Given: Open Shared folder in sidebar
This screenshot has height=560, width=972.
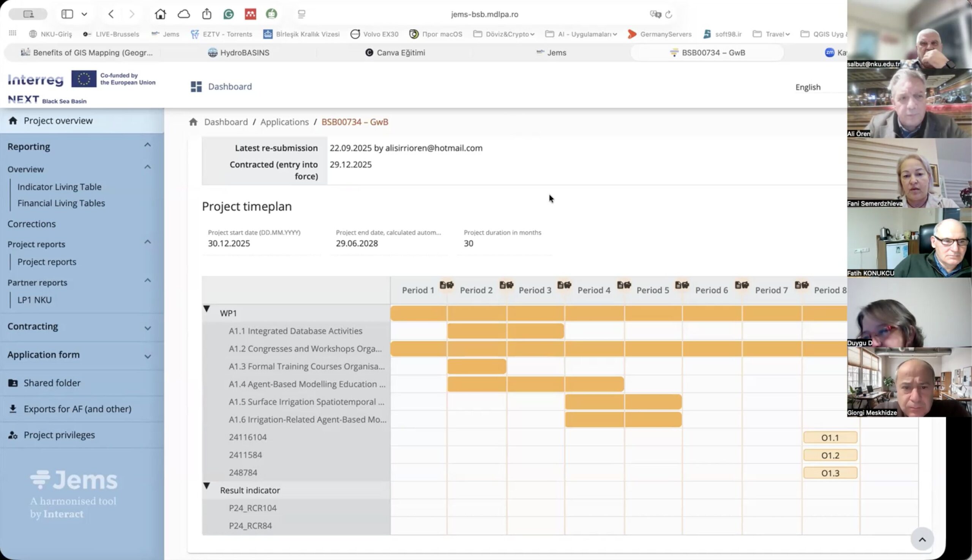Looking at the screenshot, I should (52, 383).
